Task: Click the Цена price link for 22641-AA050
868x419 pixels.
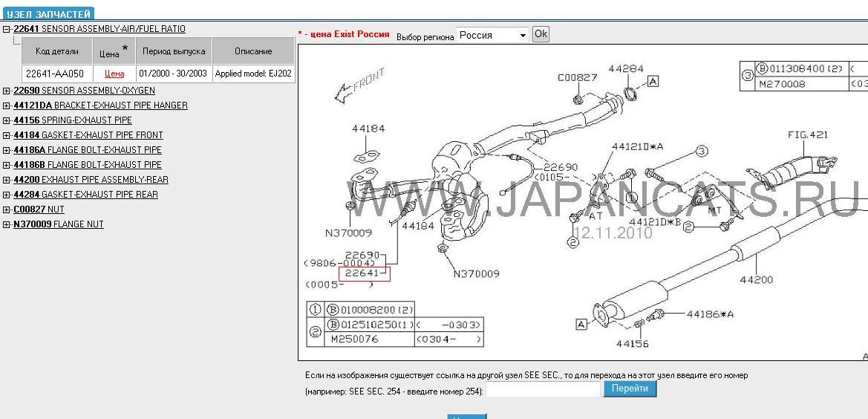Action: click(114, 74)
